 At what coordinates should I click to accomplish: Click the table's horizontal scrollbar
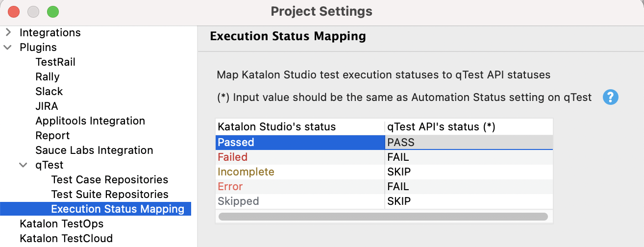pos(383,216)
